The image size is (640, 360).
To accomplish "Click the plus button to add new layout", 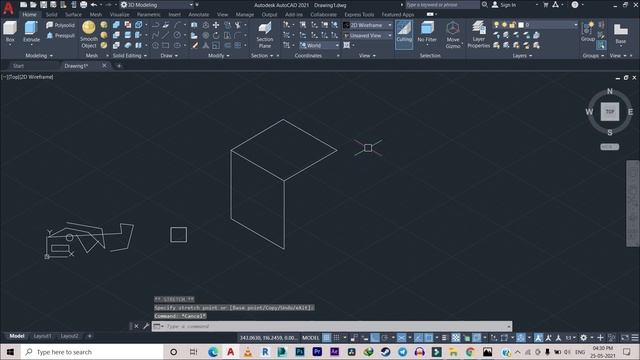I will (x=90, y=336).
